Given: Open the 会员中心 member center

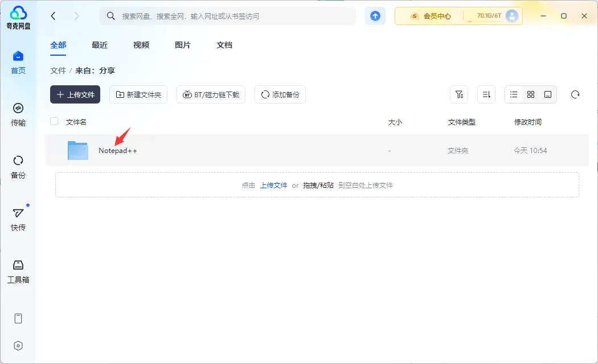Looking at the screenshot, I should pos(430,16).
